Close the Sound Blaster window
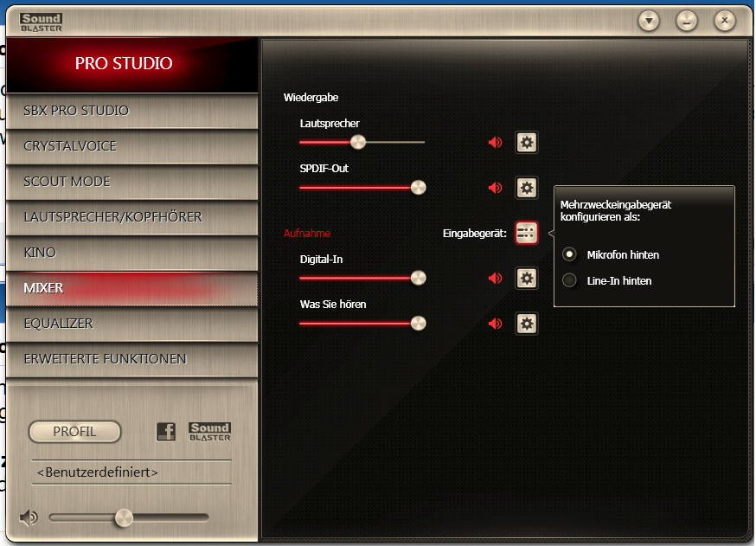 [x=724, y=21]
